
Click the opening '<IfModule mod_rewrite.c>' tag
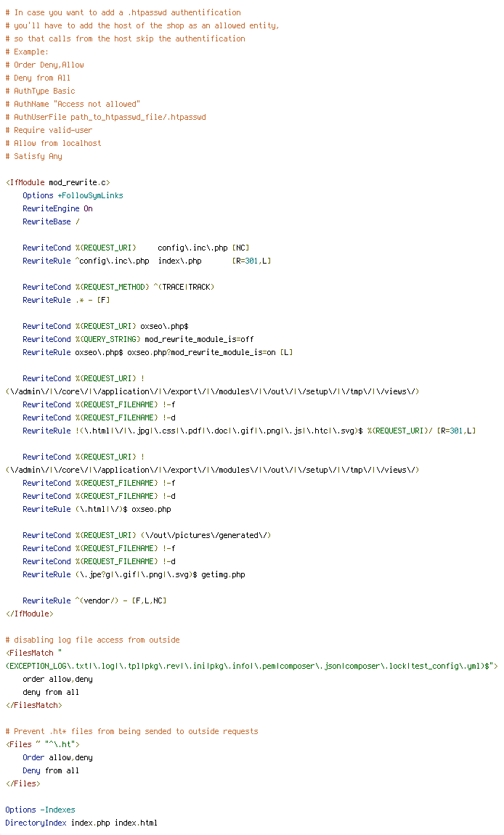click(58, 182)
